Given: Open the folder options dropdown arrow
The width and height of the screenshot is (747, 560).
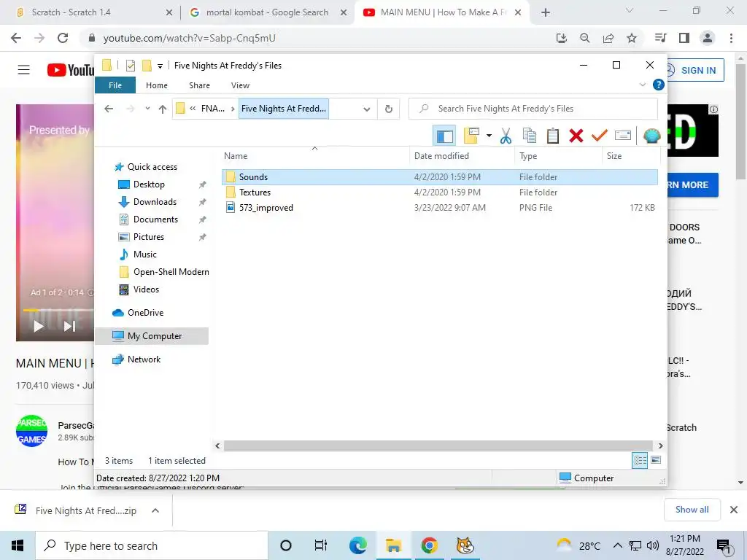Looking at the screenshot, I should [x=489, y=136].
